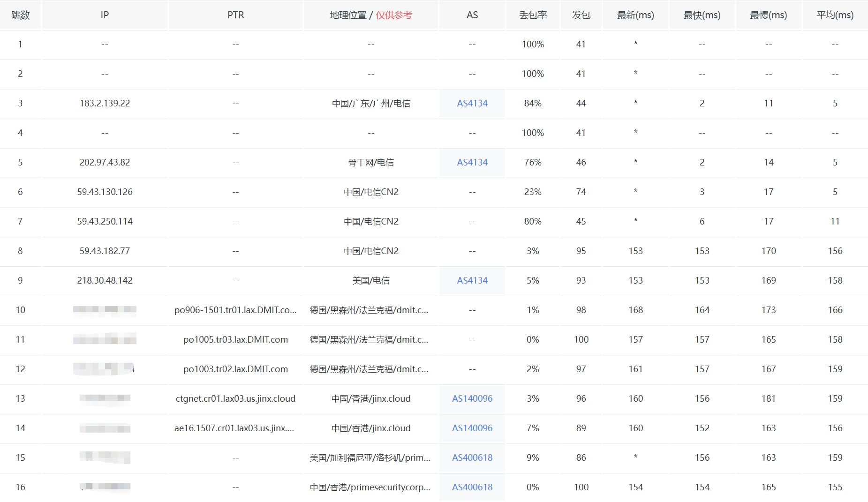Click 中国/电信CN2 in the 59.43.130.126 row
This screenshot has width=868, height=502.
[371, 192]
